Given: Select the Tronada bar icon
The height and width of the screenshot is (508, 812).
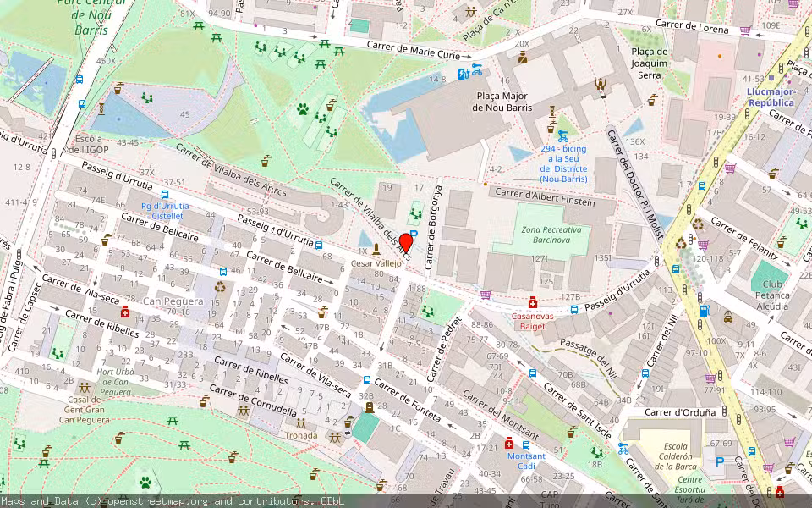Looking at the screenshot, I should pos(301,424).
